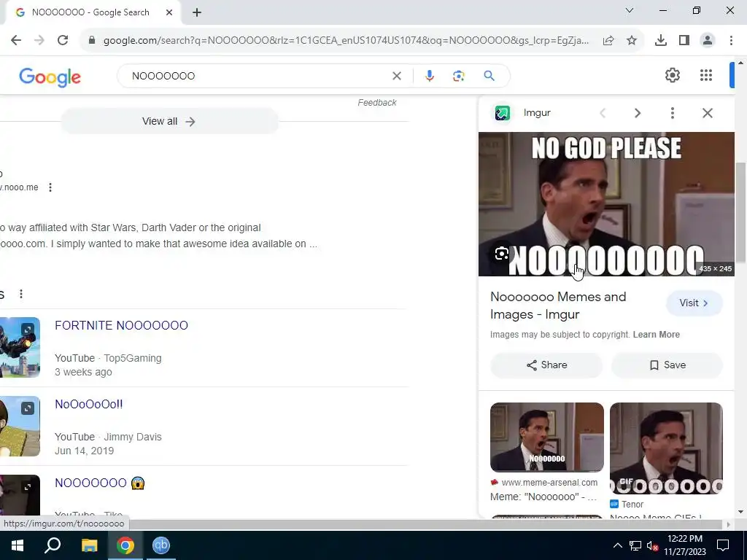Select the NOOOOOOO - Google Search tab
Screen dimensions: 747x560
tap(90, 12)
